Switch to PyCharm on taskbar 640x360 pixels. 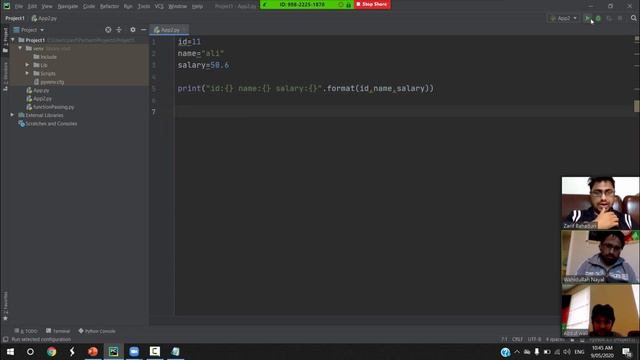click(113, 351)
